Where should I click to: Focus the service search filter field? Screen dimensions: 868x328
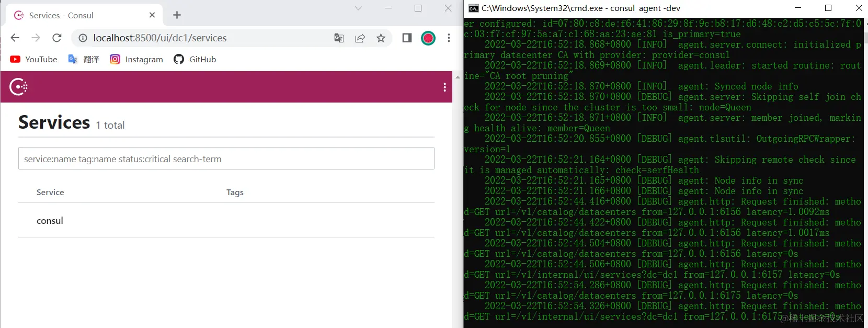tap(226, 159)
